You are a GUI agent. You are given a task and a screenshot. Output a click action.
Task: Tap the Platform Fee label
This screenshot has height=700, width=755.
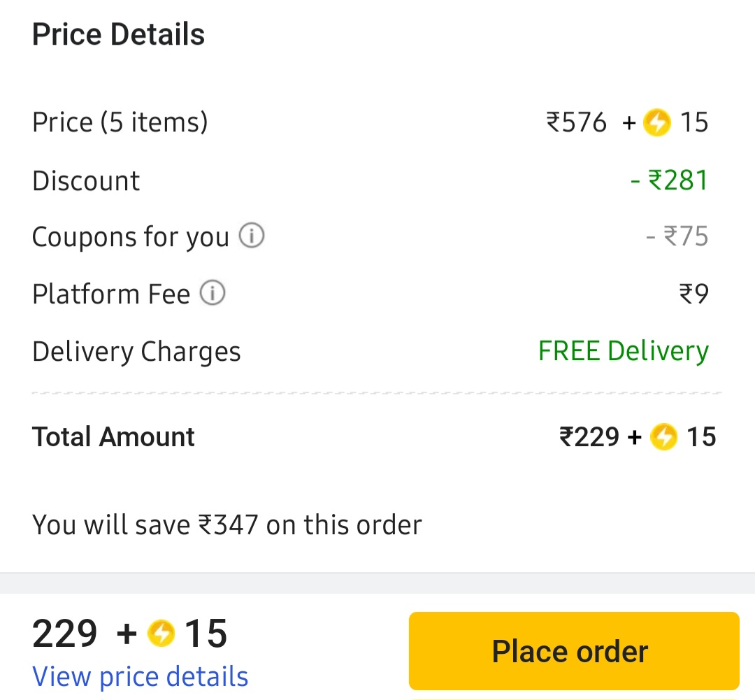pos(111,294)
